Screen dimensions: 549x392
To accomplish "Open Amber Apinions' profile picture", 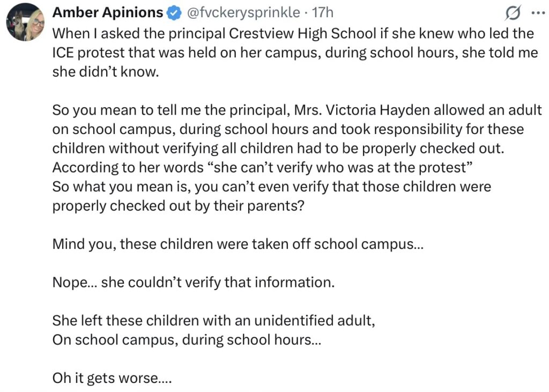I will [x=25, y=23].
